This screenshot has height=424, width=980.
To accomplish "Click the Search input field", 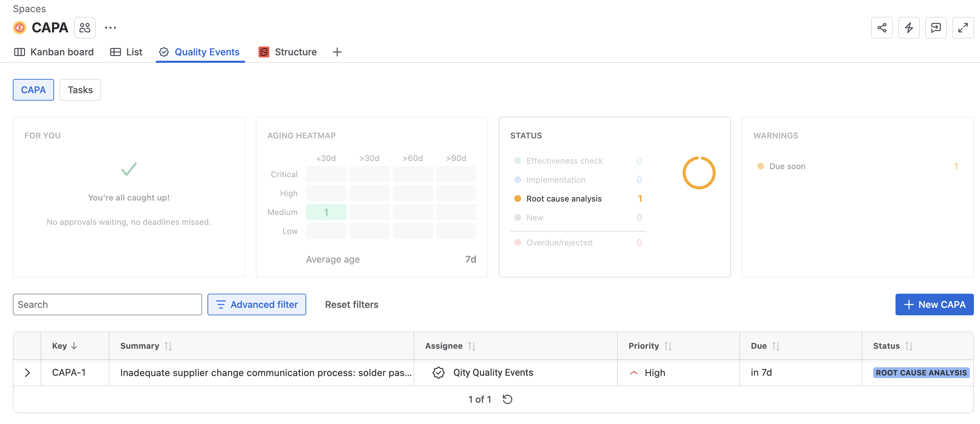I will pyautogui.click(x=107, y=304).
